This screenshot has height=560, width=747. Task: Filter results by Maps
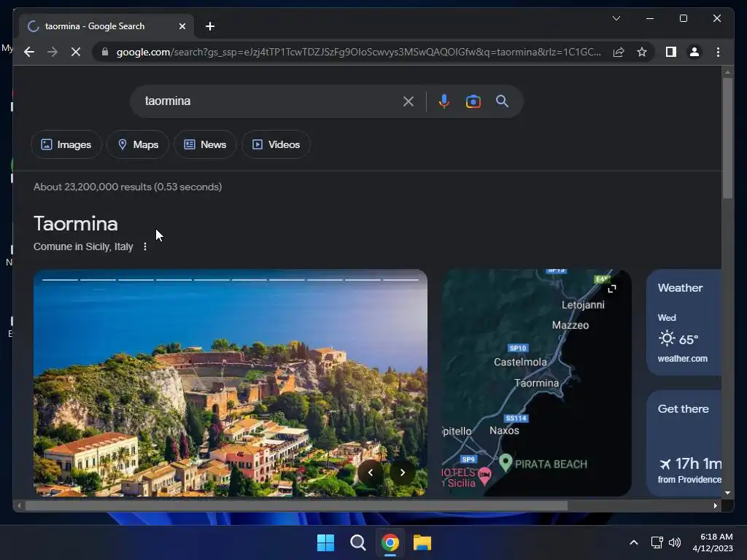coord(138,144)
